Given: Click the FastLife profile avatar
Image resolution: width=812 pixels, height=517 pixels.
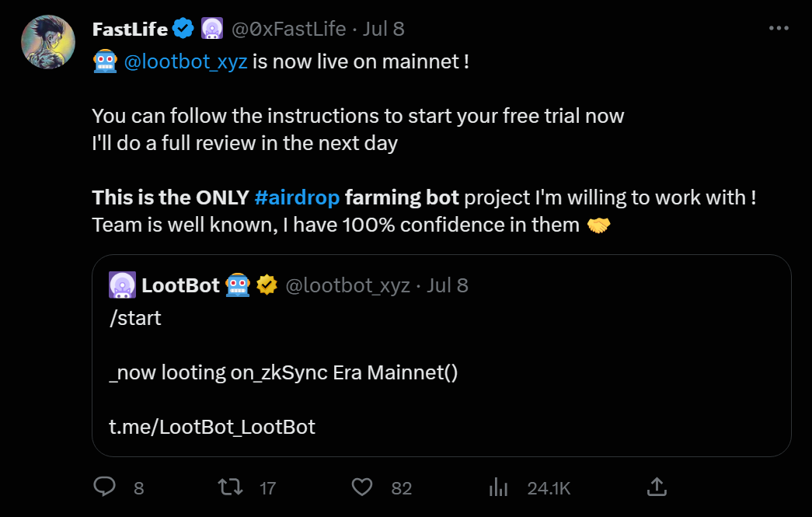Looking at the screenshot, I should click(x=48, y=42).
